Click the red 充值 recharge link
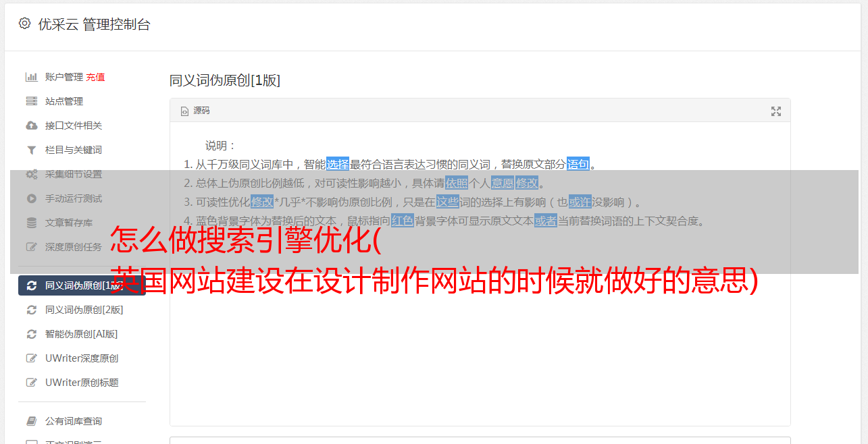The height and width of the screenshot is (444, 868). click(95, 77)
